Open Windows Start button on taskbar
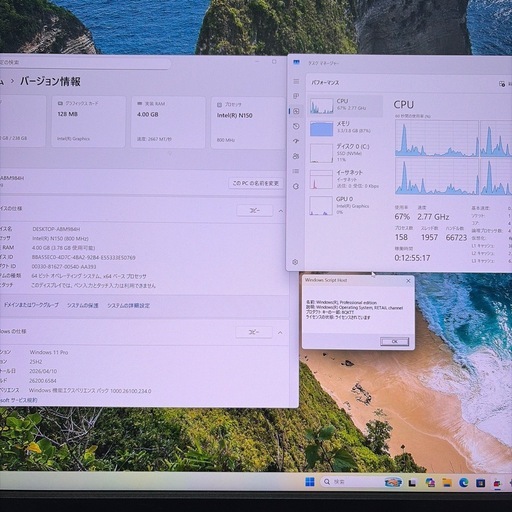The width and height of the screenshot is (512, 512). point(310,482)
